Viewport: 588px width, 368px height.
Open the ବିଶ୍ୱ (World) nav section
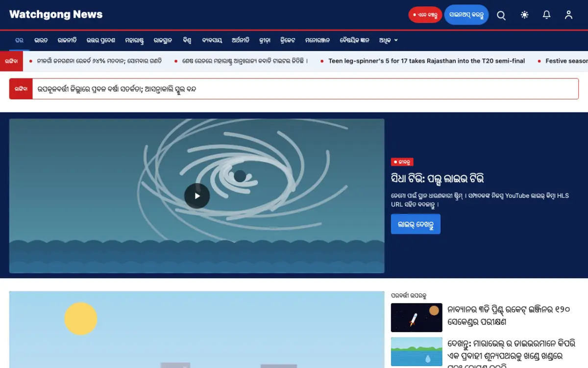pos(187,40)
